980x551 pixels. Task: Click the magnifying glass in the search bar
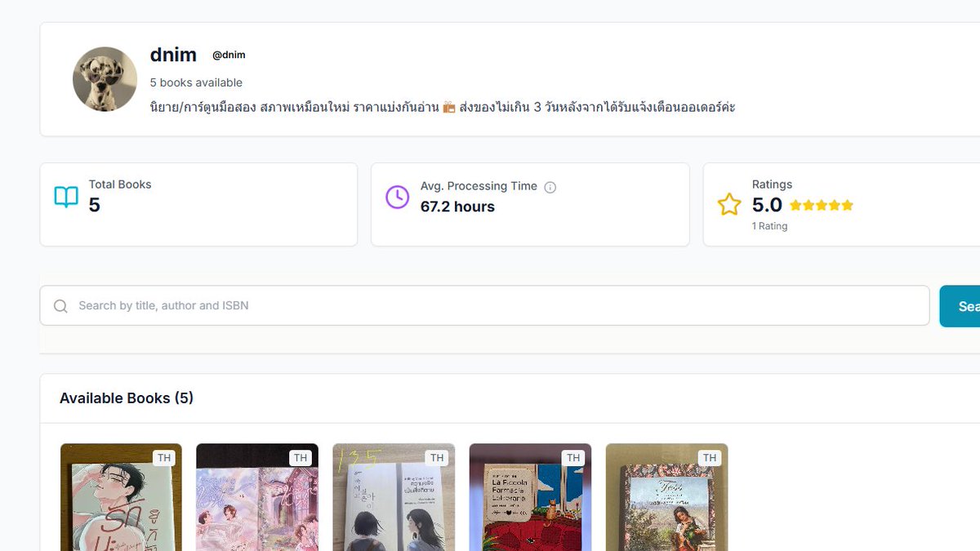point(60,305)
